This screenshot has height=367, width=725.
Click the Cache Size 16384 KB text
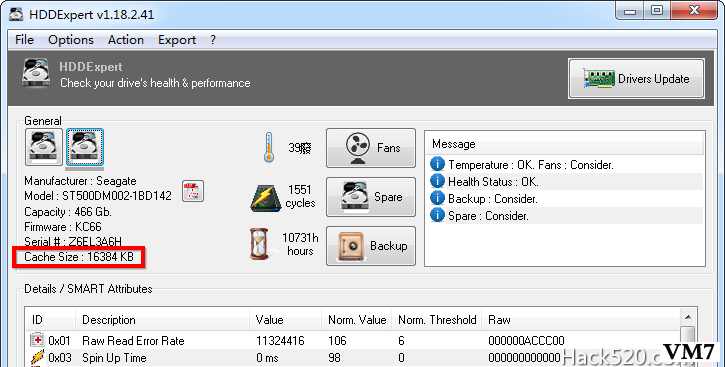point(79,257)
